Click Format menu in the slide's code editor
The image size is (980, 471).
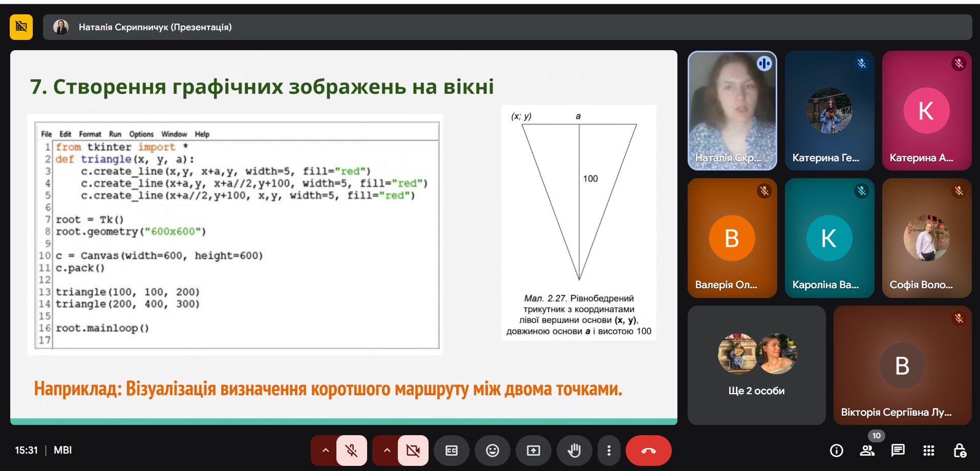coord(90,134)
